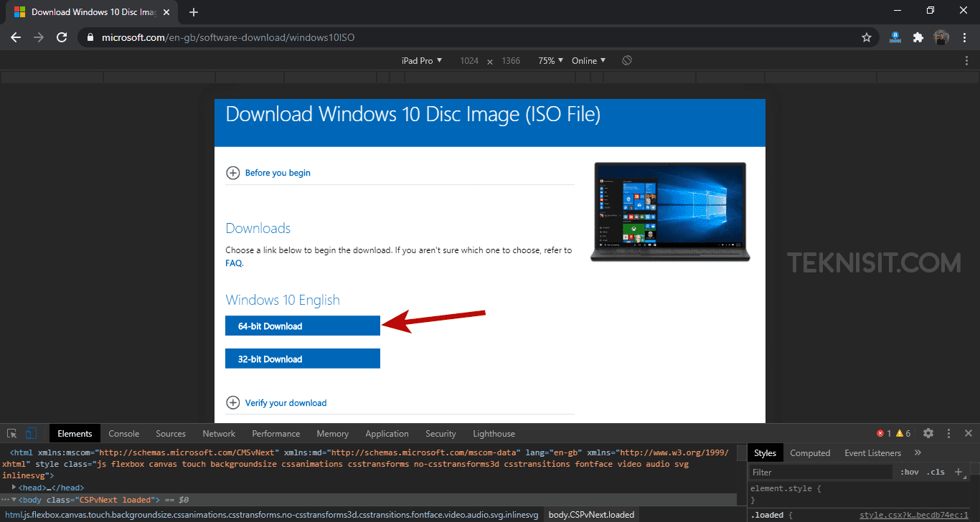This screenshot has height=522, width=980.
Task: Open the style.csx stylesheet link
Action: 914,515
